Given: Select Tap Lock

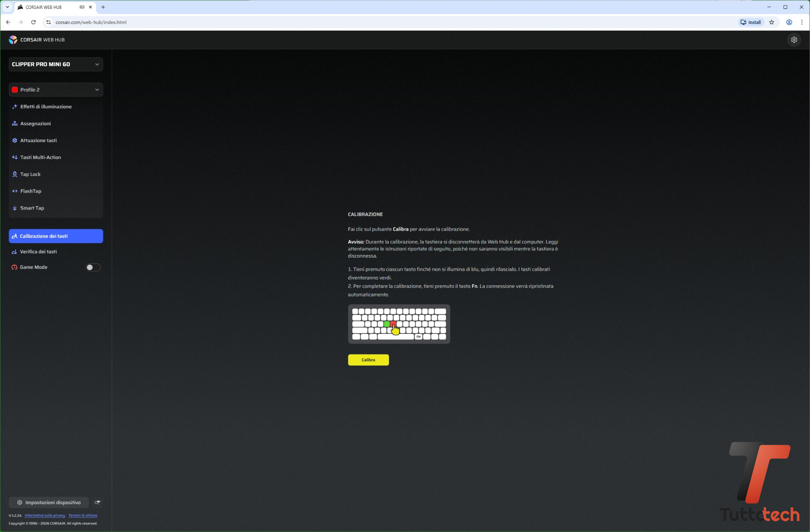Looking at the screenshot, I should coord(56,174).
